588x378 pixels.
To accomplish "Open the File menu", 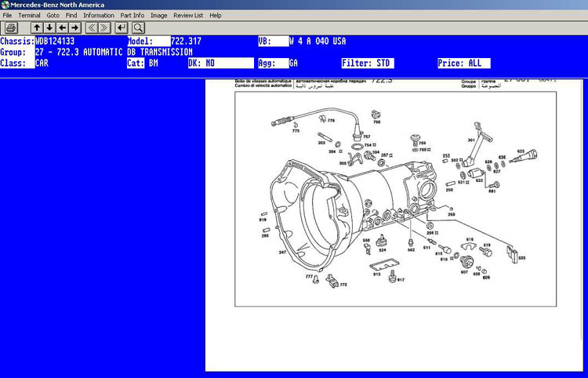I will pyautogui.click(x=8, y=15).
